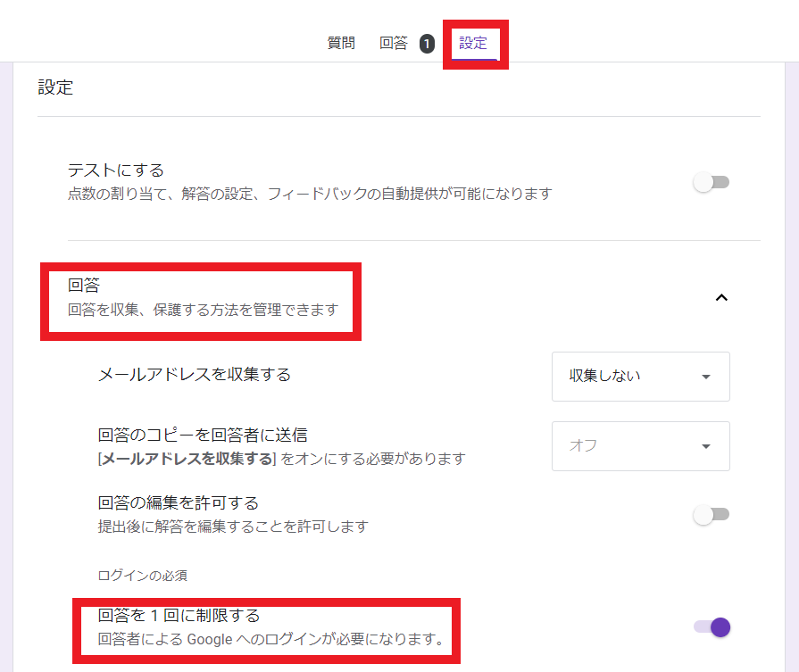Open the 回答のコピーを回答者に送信 dropdown (オフ)

click(640, 446)
